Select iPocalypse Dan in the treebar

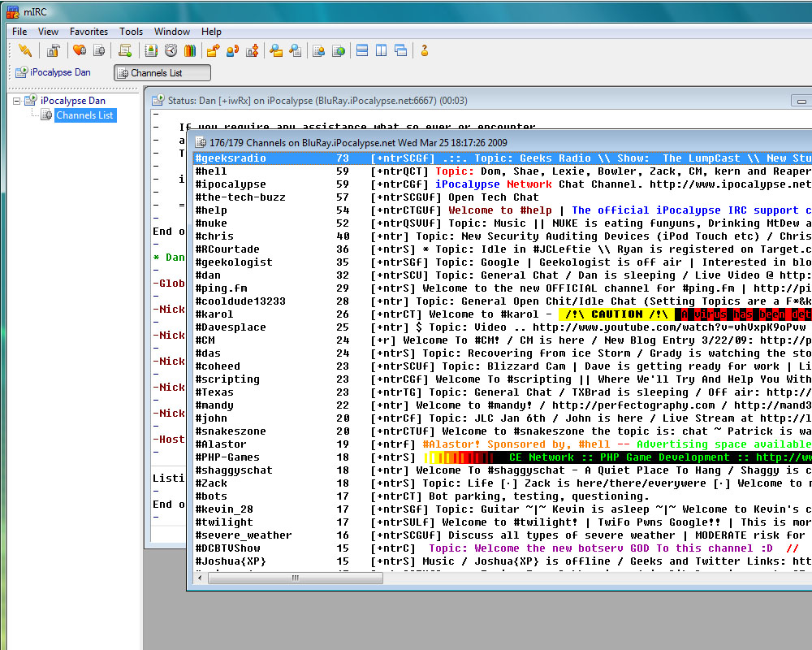(x=73, y=101)
